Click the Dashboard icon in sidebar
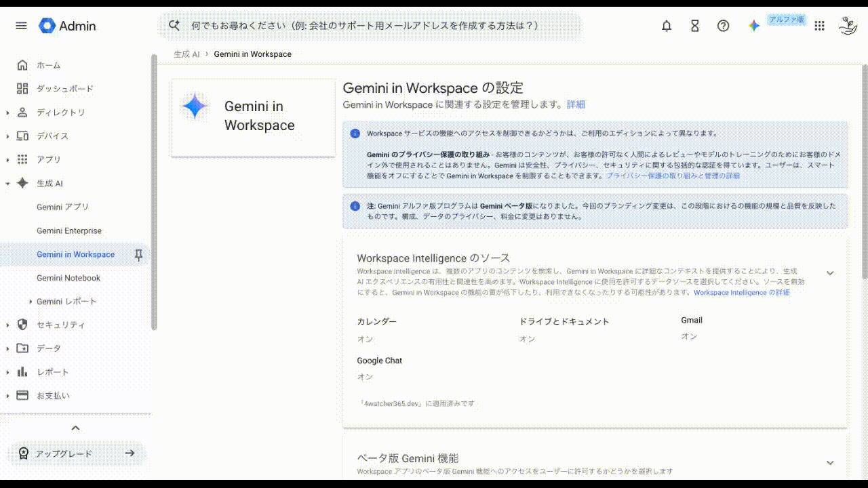 click(22, 89)
